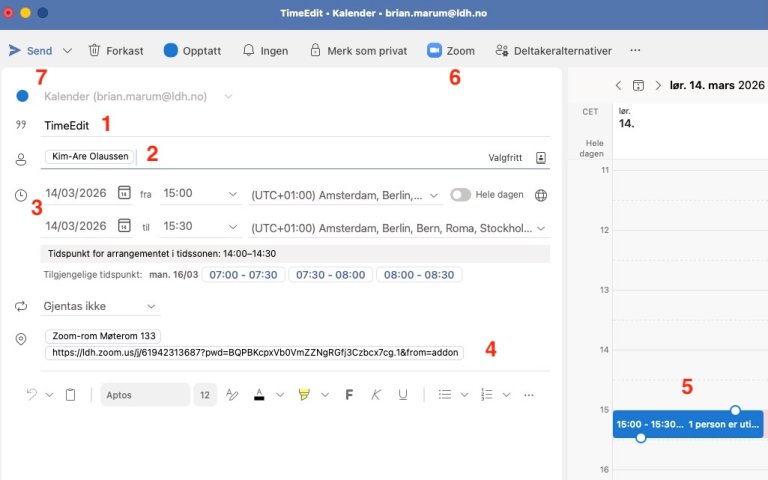Viewport: 768px width, 480px height.
Task: Edit the TimeEdit title field
Action: coord(295,125)
